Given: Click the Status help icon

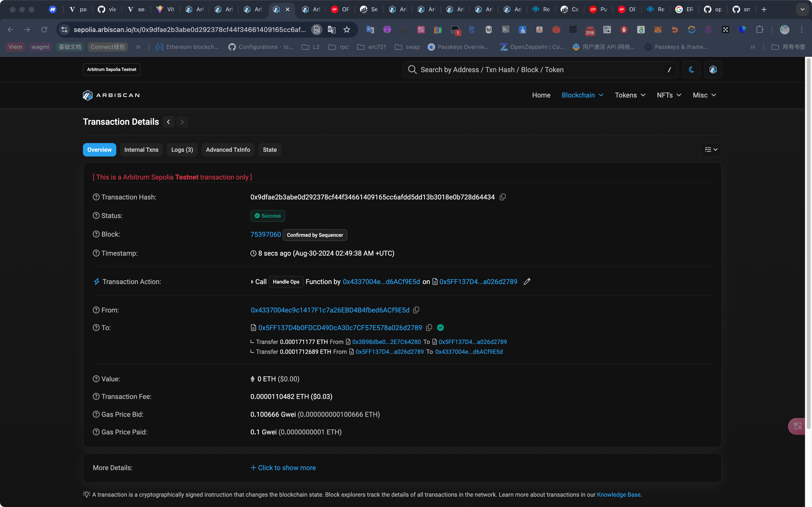Looking at the screenshot, I should click(96, 216).
